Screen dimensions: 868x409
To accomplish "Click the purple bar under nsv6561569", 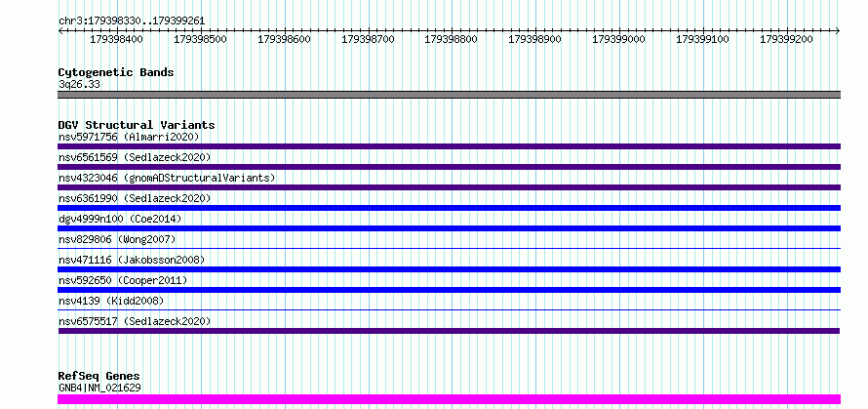I will pos(449,167).
